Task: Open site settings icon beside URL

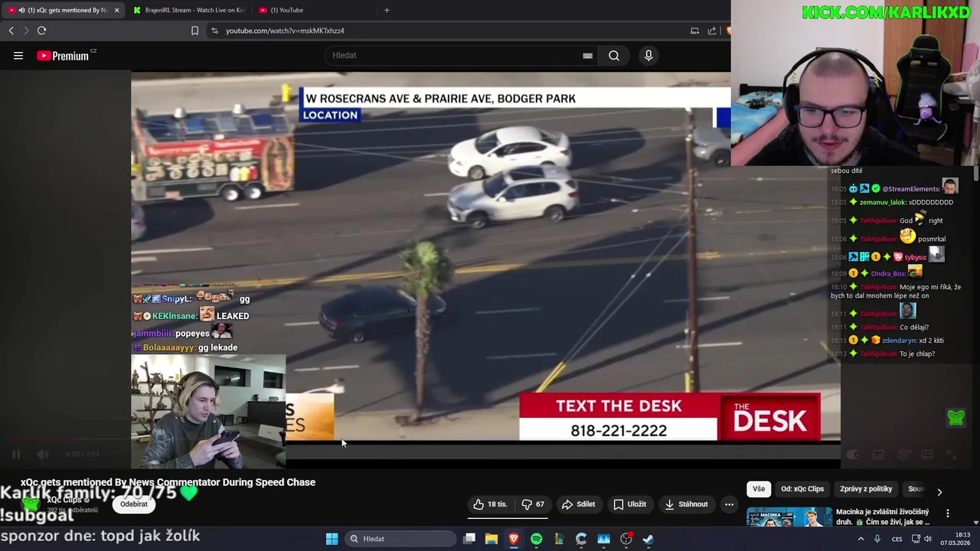Action: pyautogui.click(x=214, y=31)
